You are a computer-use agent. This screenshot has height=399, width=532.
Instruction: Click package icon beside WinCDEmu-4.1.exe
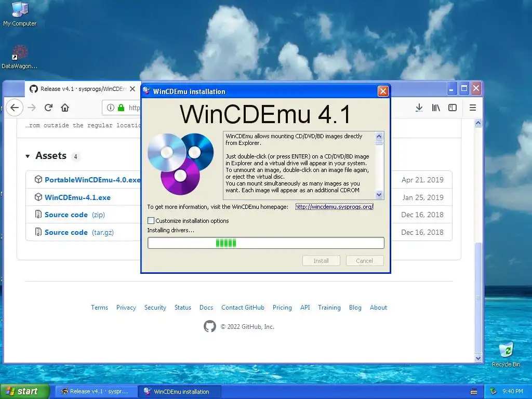[38, 197]
